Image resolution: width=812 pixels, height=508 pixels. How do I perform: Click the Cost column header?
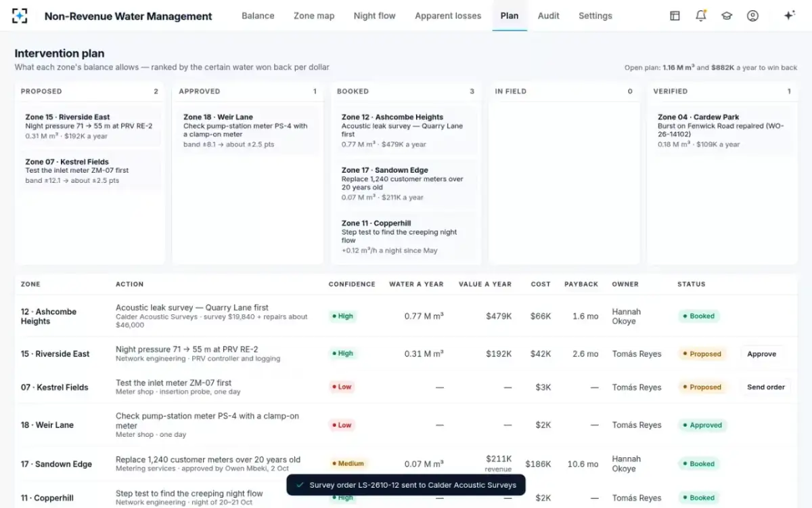pos(541,284)
